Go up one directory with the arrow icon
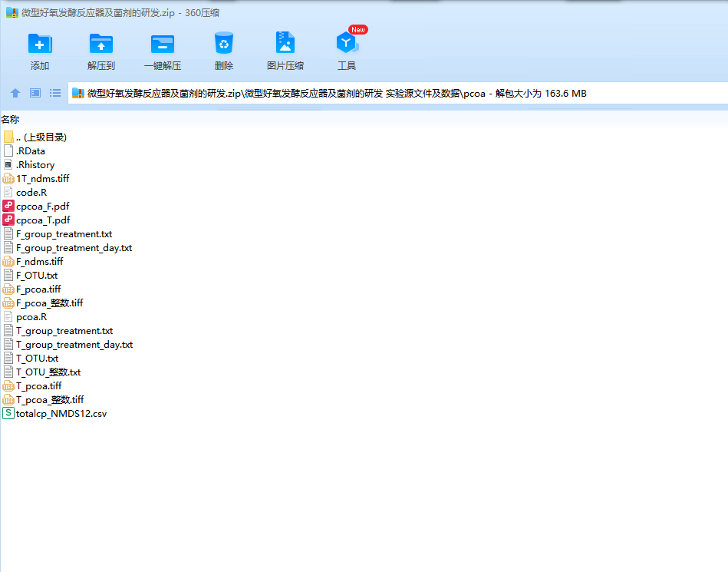This screenshot has height=572, width=728. point(15,93)
